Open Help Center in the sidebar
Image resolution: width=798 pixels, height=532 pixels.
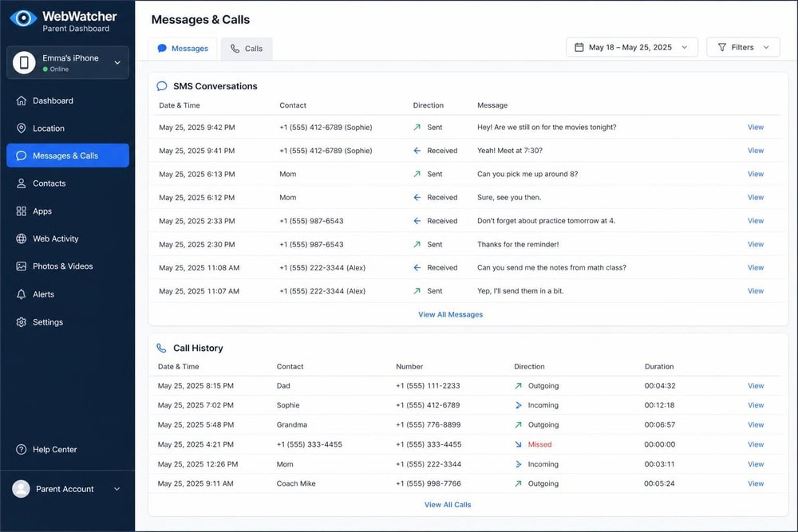(x=68, y=449)
